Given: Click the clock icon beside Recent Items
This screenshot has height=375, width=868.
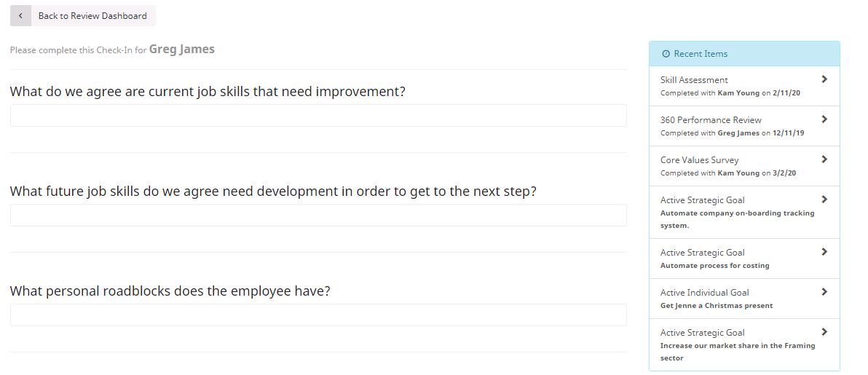Looking at the screenshot, I should pos(666,54).
